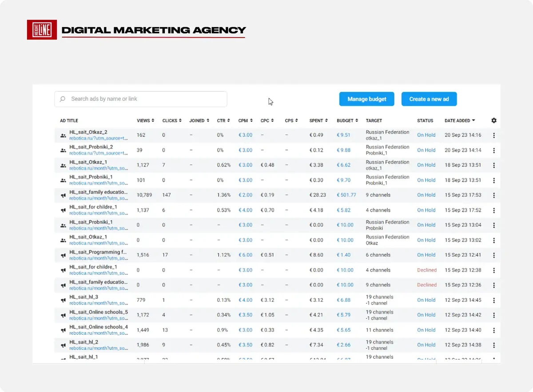Open three-dot menu for HL_sait_hl_3 row
The height and width of the screenshot is (392, 533).
coord(494,300)
